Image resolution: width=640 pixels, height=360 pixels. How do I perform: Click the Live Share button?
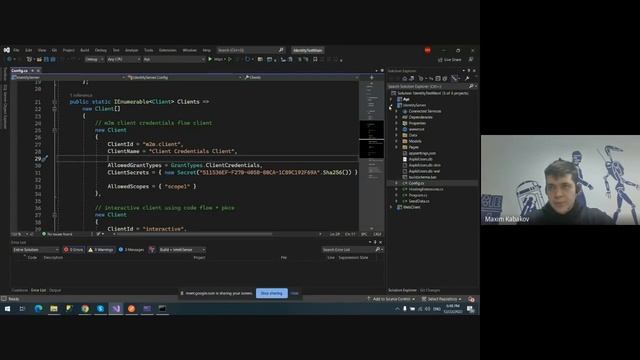tap(450, 60)
